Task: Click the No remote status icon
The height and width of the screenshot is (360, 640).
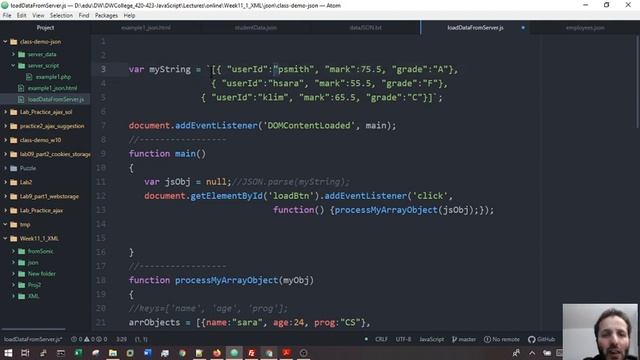Action: [x=487, y=339]
